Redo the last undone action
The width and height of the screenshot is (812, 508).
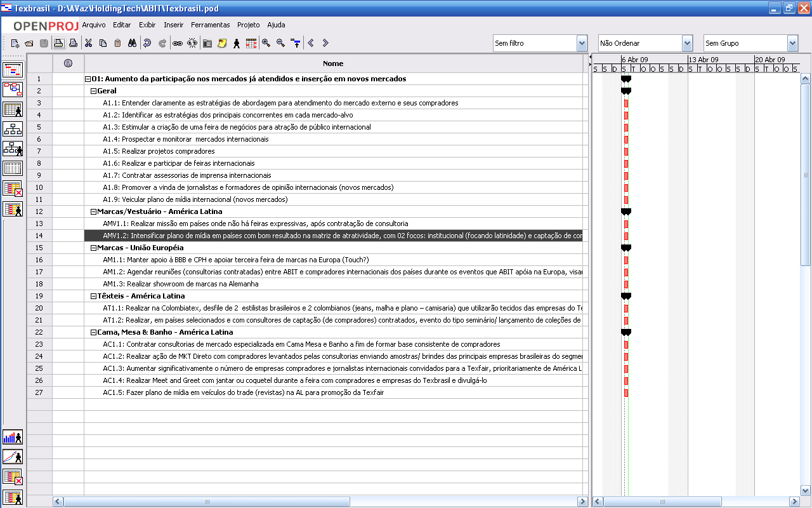coord(162,43)
